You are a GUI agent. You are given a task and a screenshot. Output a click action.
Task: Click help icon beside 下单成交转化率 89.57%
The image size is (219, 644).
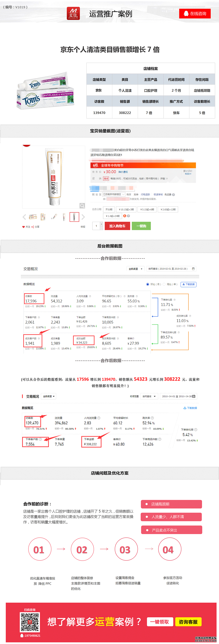click(x=178, y=332)
